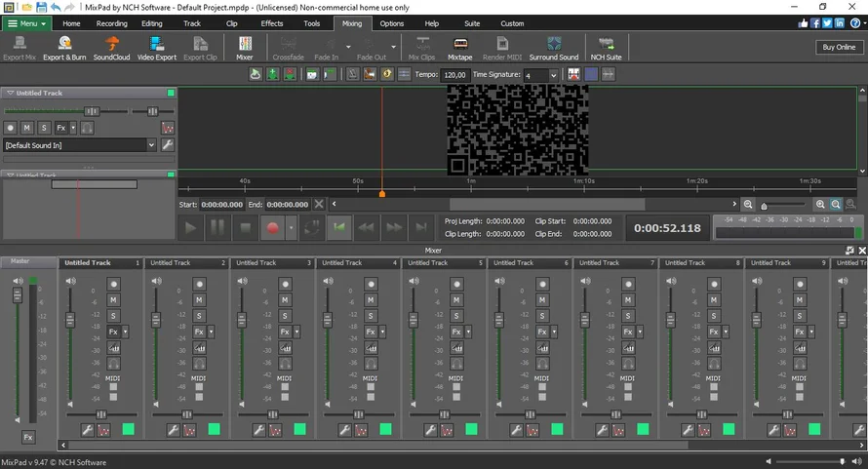The width and height of the screenshot is (868, 469).
Task: Click the Buy Online button
Action: point(838,47)
